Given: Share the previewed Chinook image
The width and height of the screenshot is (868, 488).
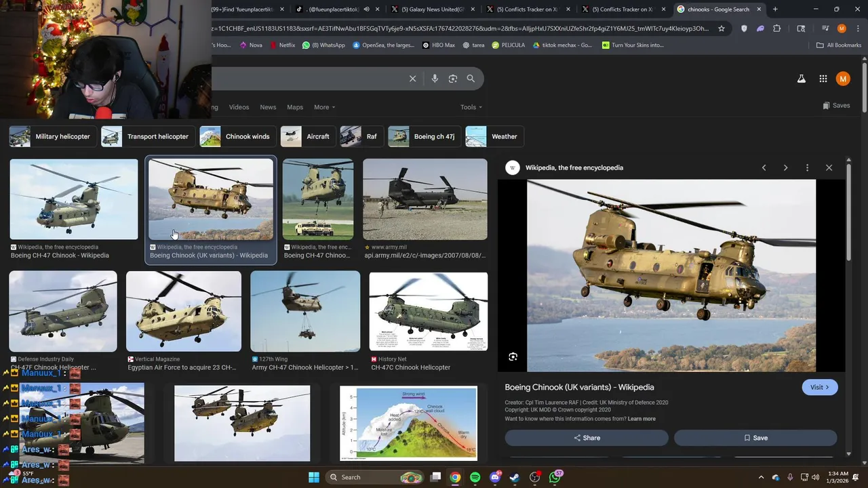Looking at the screenshot, I should coord(587,438).
